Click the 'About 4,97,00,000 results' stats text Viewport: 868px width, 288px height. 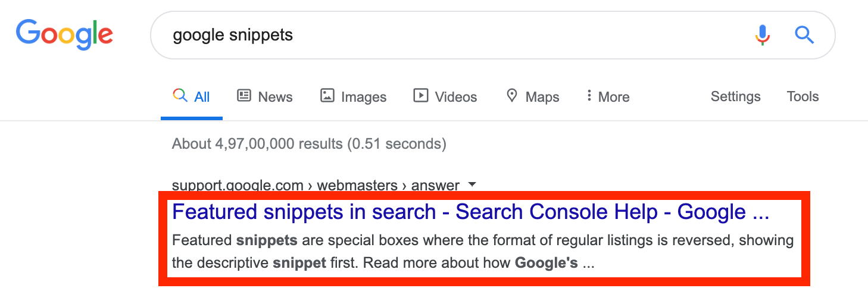pos(309,143)
